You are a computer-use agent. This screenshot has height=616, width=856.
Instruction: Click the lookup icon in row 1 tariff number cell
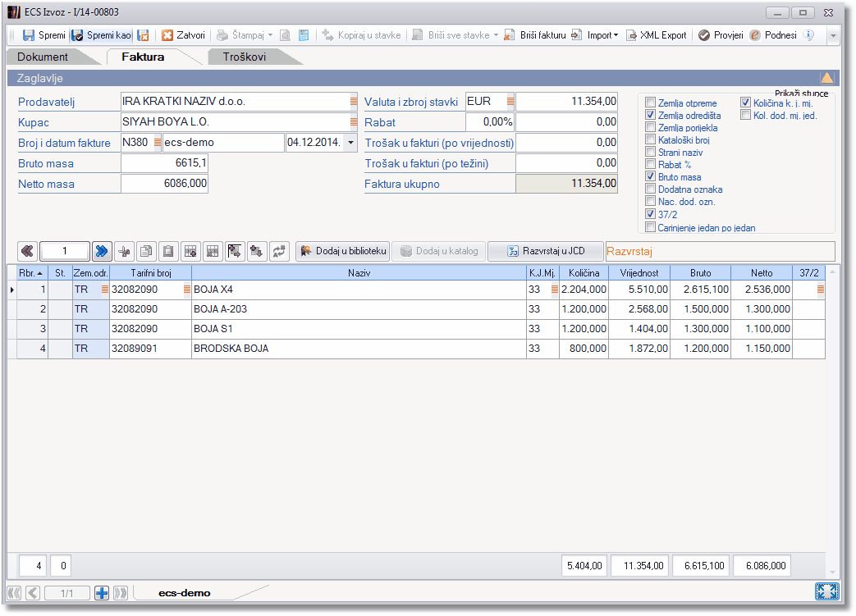[x=187, y=290]
